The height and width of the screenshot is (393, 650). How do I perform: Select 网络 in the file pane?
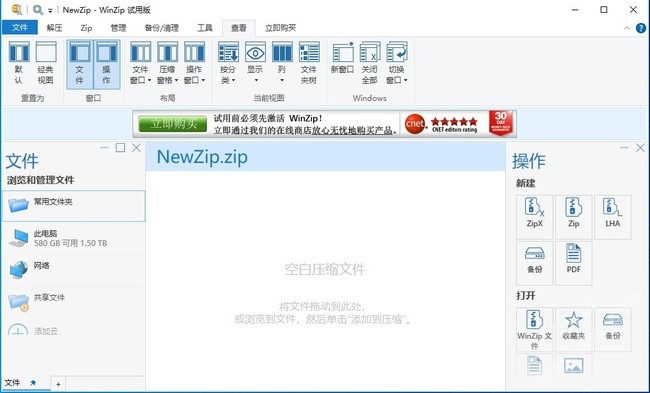pyautogui.click(x=73, y=270)
